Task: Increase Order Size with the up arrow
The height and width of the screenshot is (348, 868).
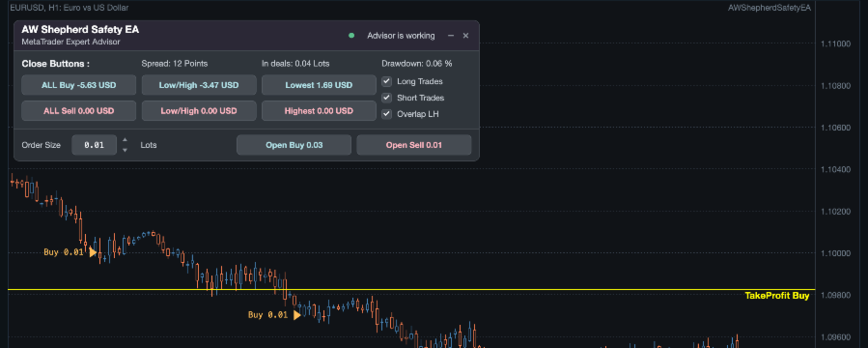Action: [x=126, y=140]
